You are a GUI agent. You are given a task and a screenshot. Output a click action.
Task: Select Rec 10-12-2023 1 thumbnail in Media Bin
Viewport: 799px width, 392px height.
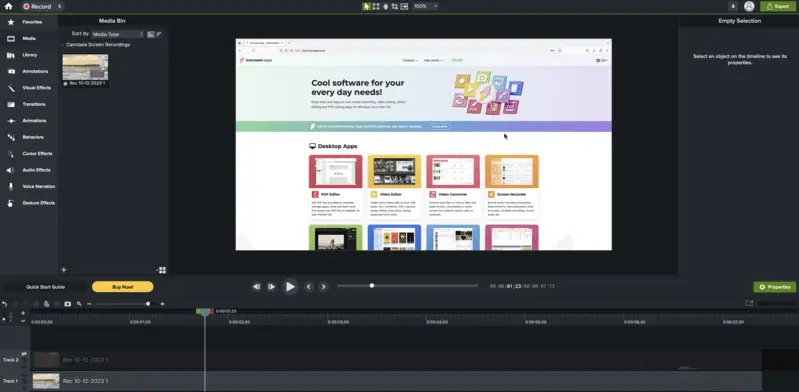point(85,67)
